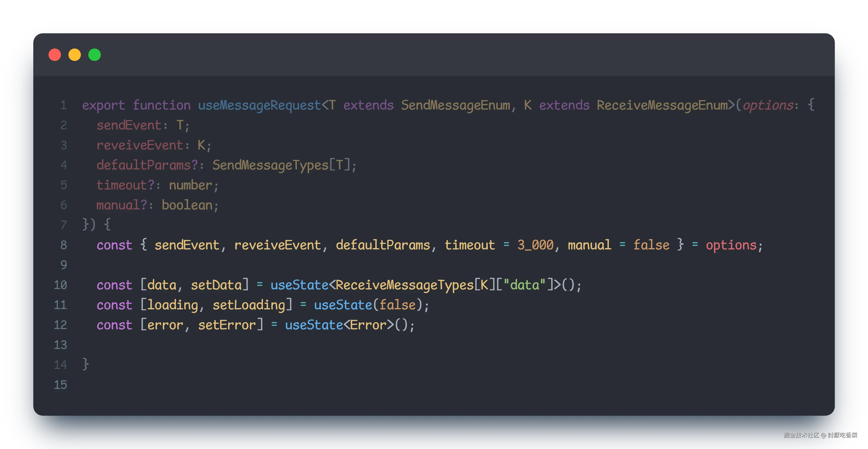Screen dimensions: 868x449
Task: Click the sendEvent property on line 2
Action: coord(129,125)
